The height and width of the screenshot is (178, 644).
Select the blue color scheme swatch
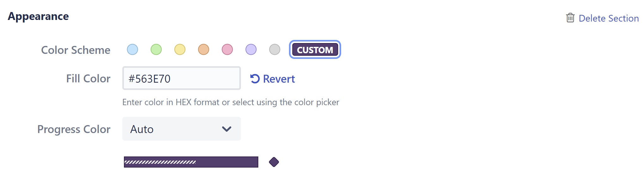pos(132,49)
